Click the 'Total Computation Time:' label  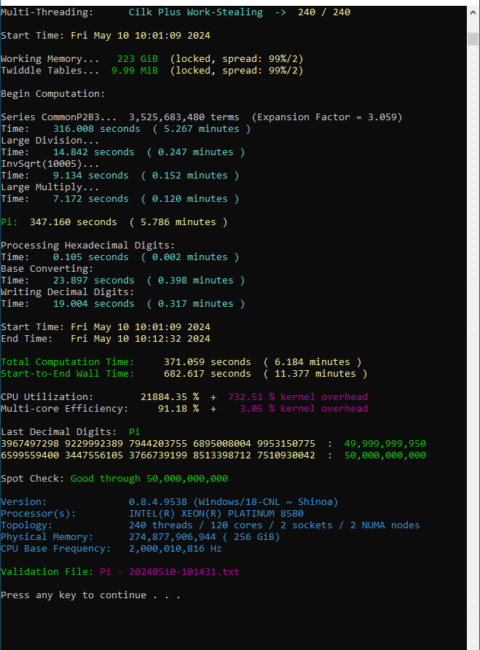pyautogui.click(x=67, y=362)
